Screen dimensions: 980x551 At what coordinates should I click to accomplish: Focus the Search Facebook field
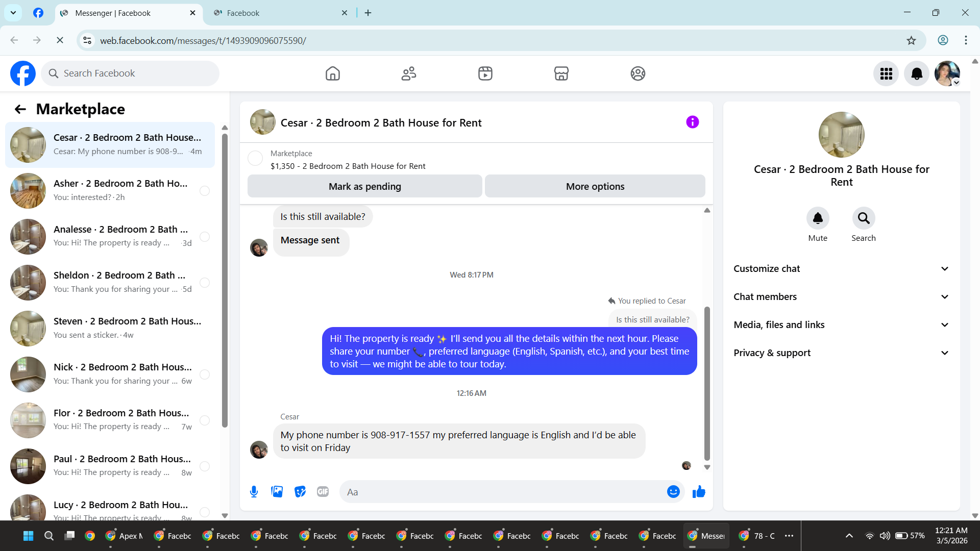pyautogui.click(x=130, y=73)
